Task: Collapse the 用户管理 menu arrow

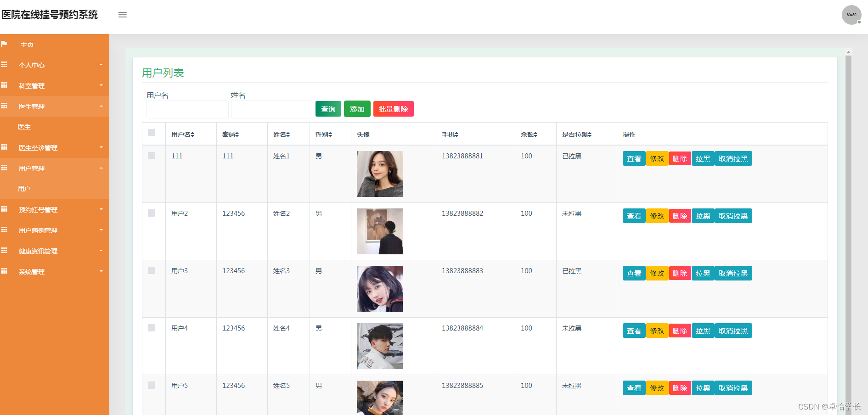Action: (x=101, y=168)
